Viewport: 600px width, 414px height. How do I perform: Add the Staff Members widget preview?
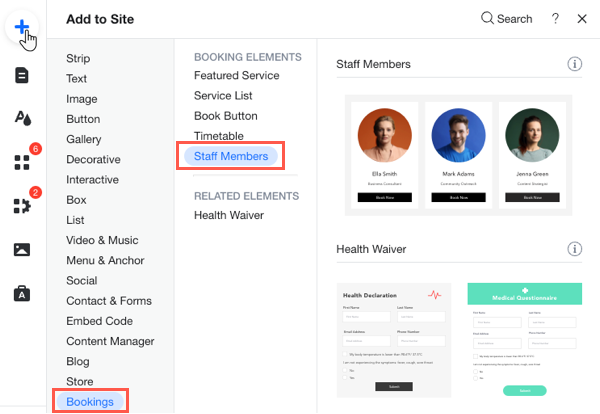point(458,155)
